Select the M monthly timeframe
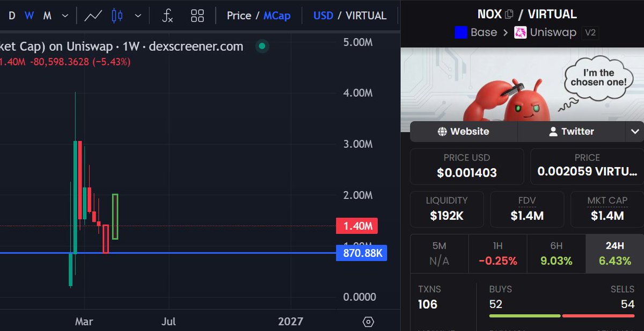The width and height of the screenshot is (644, 331). [47, 16]
